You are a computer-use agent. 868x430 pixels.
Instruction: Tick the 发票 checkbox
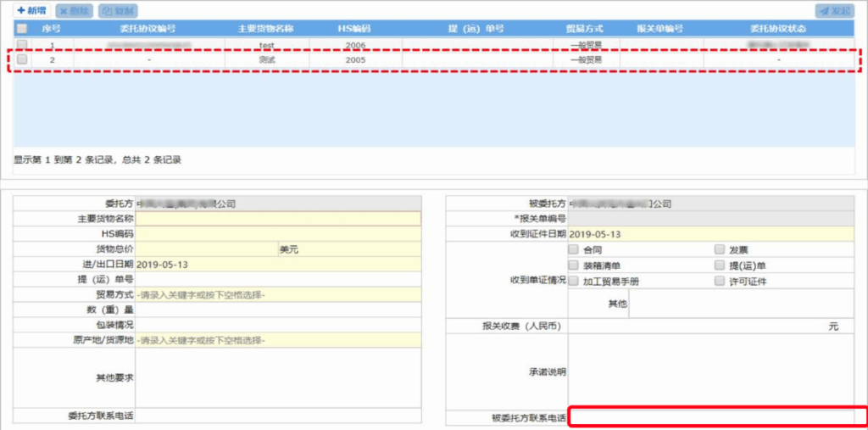pyautogui.click(x=720, y=249)
